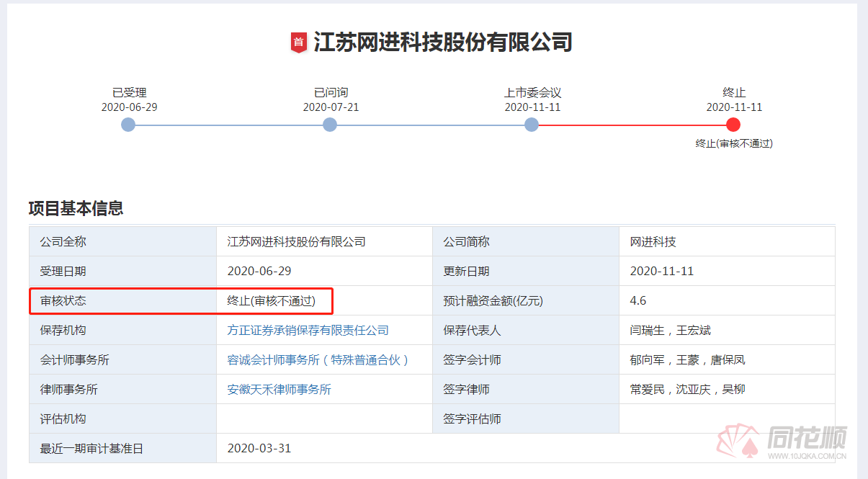Click the 终止(审核不通过) caption under timeline
This screenshot has width=868, height=479.
(x=733, y=143)
